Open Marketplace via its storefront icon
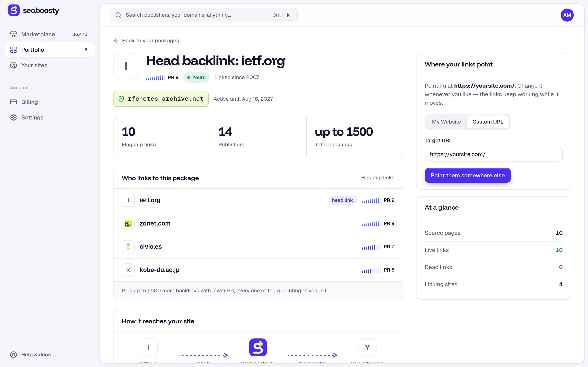The width and height of the screenshot is (588, 367). 13,34
